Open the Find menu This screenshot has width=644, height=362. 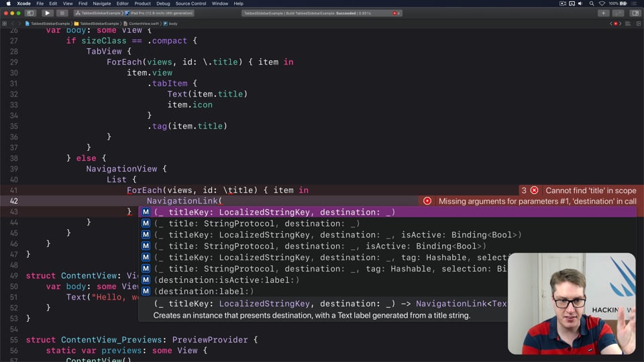pyautogui.click(x=83, y=3)
